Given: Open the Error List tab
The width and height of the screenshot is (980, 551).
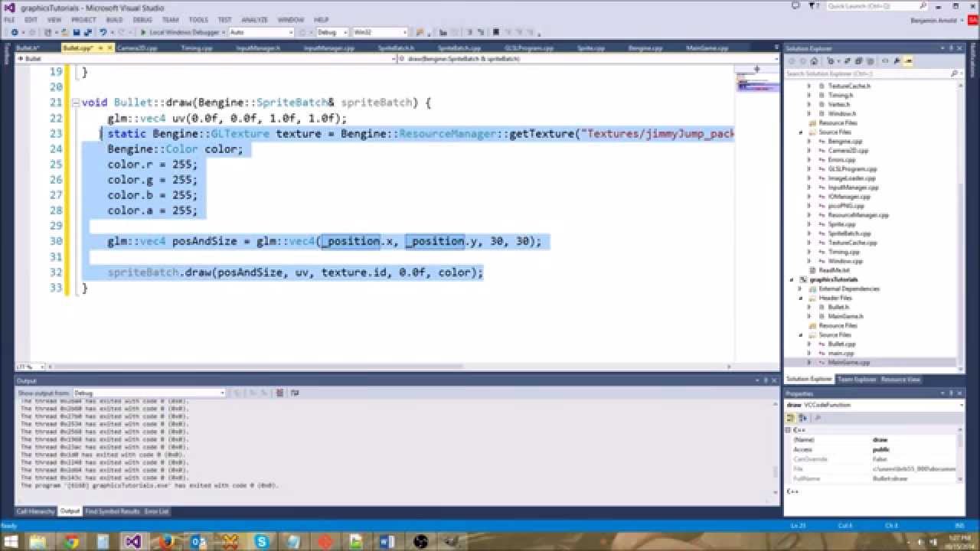Looking at the screenshot, I should [x=156, y=511].
